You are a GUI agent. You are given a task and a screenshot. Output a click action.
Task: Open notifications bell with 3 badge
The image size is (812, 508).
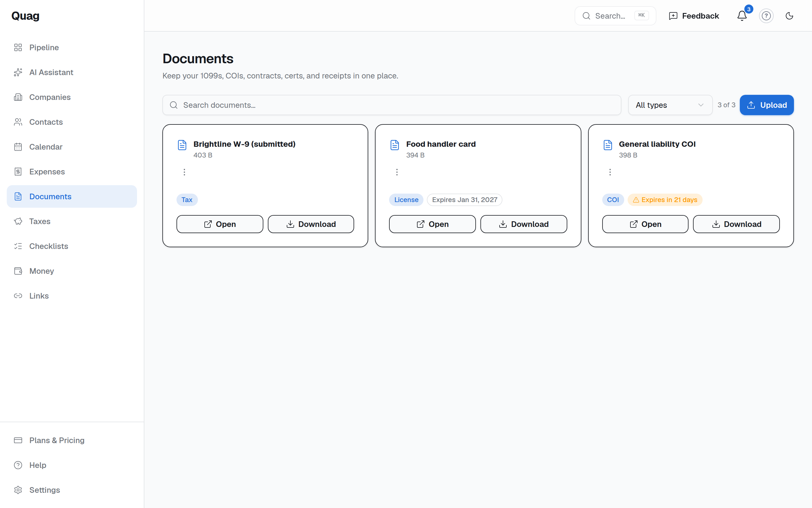tap(742, 16)
